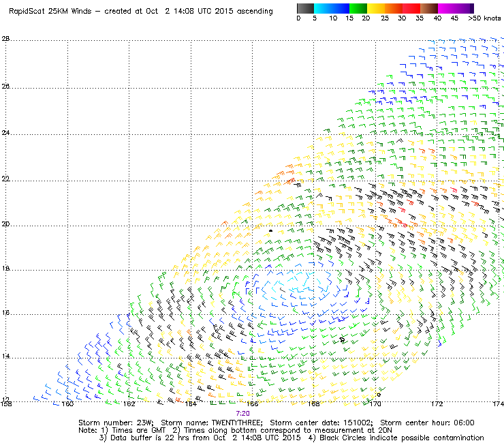Select the orange 25–30 knots legend swatch
Screen dimensions: 504x443
[x=394, y=8]
